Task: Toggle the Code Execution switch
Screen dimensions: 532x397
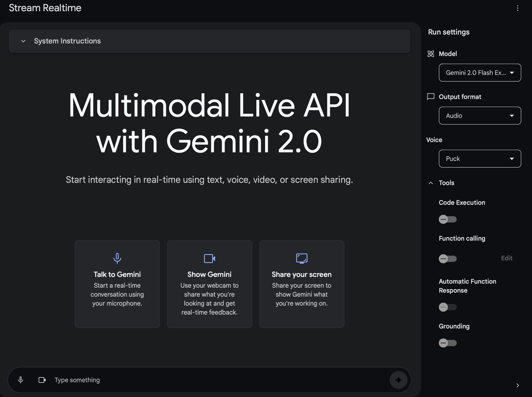Action: (x=447, y=219)
